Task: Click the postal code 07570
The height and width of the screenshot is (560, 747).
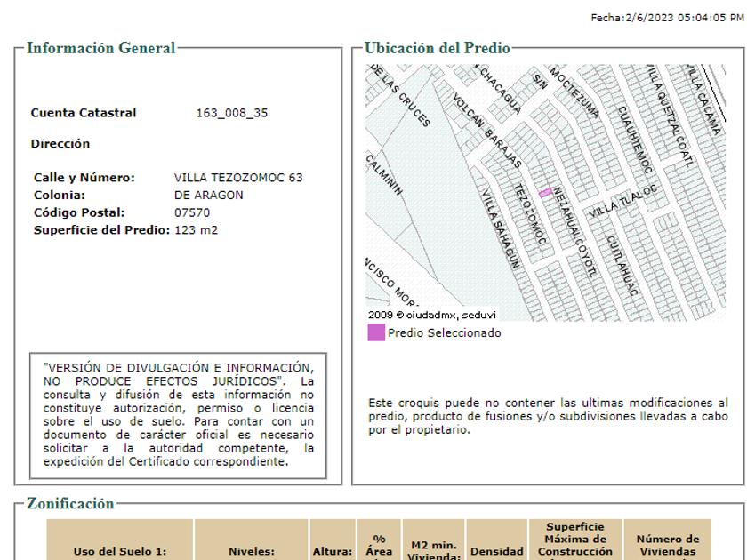Action: point(192,212)
